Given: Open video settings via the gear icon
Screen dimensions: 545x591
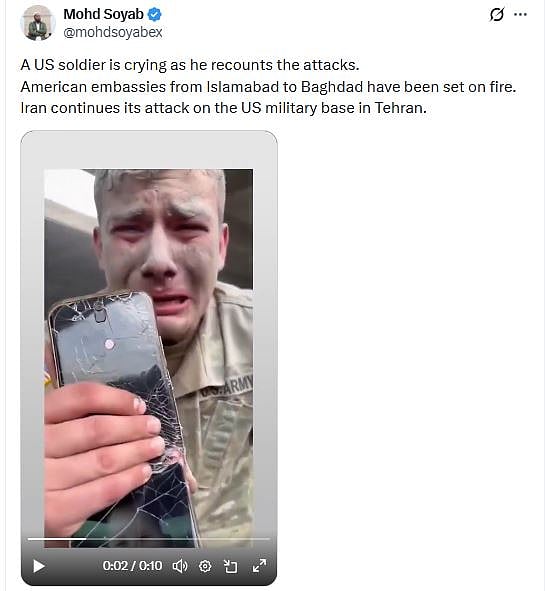Looking at the screenshot, I should click(x=205, y=566).
